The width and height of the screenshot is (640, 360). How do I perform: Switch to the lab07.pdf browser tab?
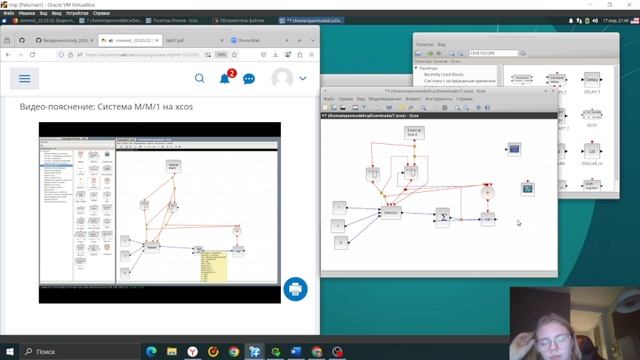[194, 40]
